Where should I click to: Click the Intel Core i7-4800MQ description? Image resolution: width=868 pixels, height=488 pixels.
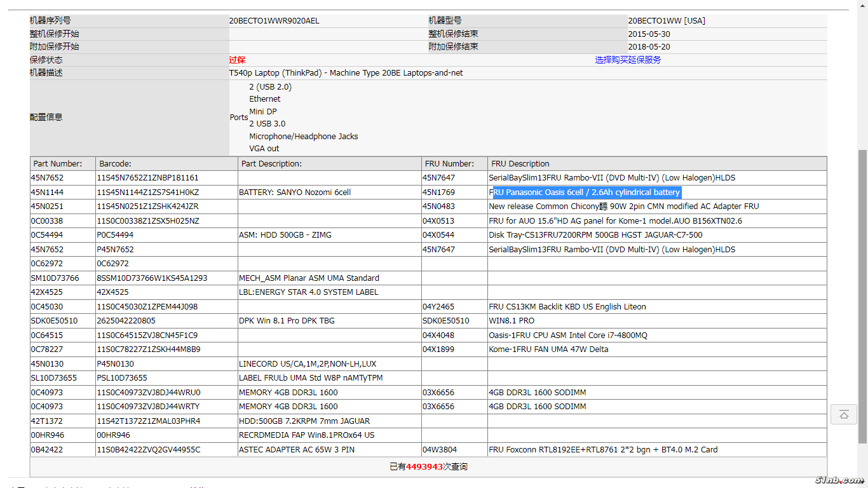[x=567, y=335]
